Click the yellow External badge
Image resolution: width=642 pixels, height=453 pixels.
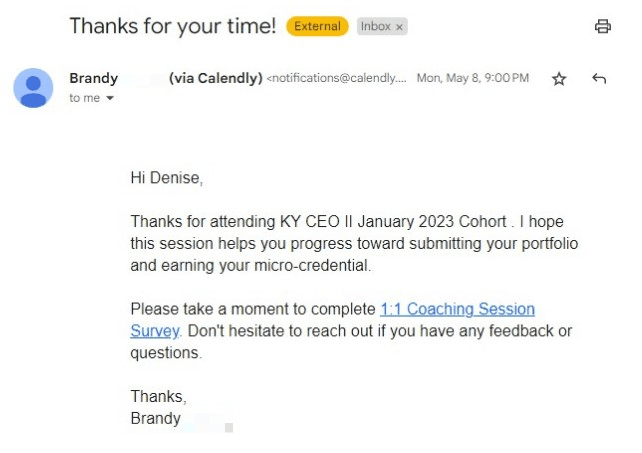[317, 26]
